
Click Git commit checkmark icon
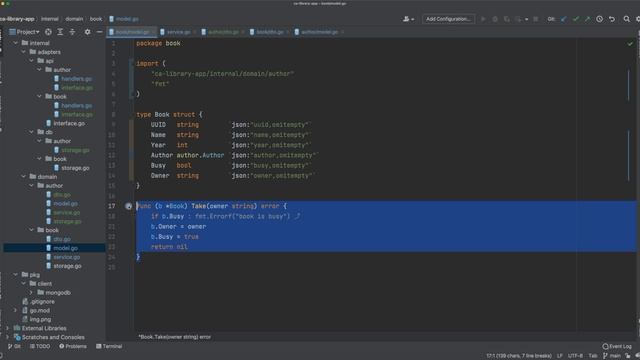(x=576, y=19)
